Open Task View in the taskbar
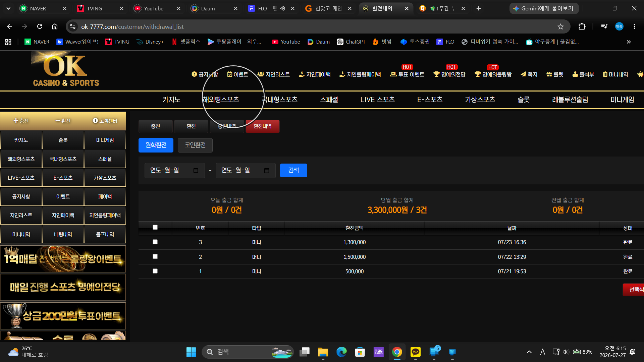The height and width of the screenshot is (362, 644). 305,352
